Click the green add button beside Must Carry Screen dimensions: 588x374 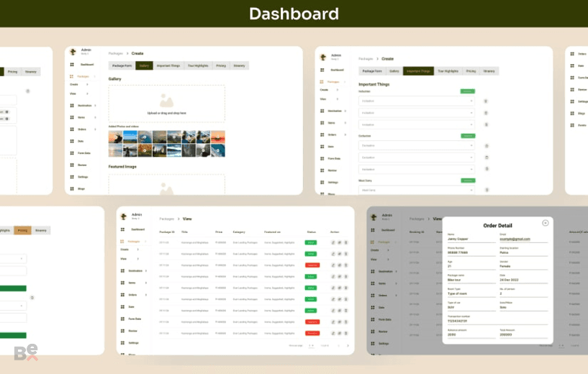tap(468, 181)
